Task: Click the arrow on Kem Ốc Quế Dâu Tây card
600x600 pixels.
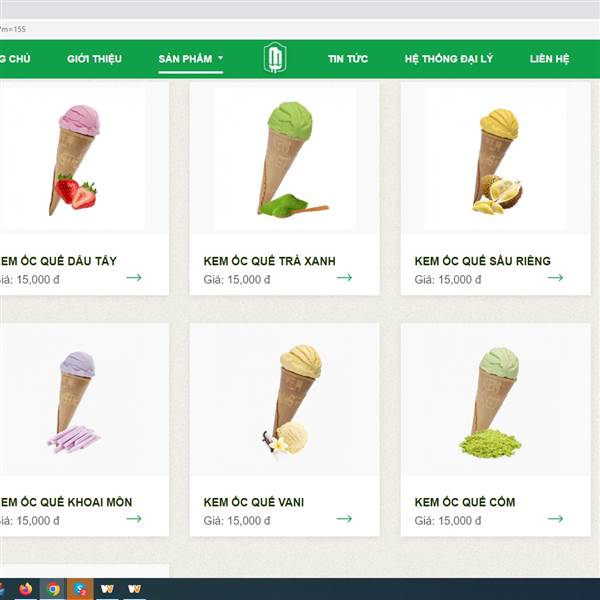Action: [x=134, y=277]
